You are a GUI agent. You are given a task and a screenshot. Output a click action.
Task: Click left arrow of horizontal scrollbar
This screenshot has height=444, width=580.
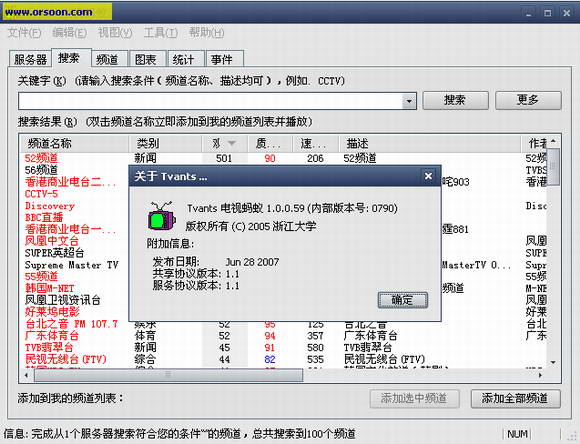point(26,375)
